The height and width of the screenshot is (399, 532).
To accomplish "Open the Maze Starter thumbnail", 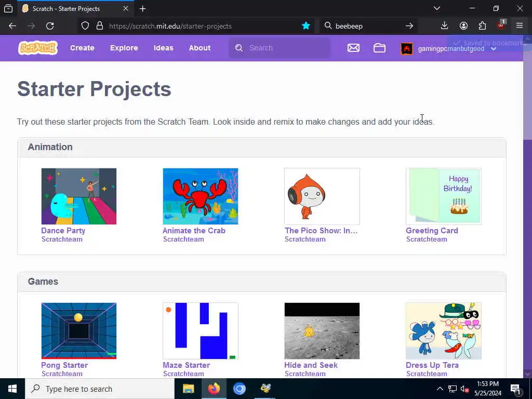I will click(x=200, y=331).
